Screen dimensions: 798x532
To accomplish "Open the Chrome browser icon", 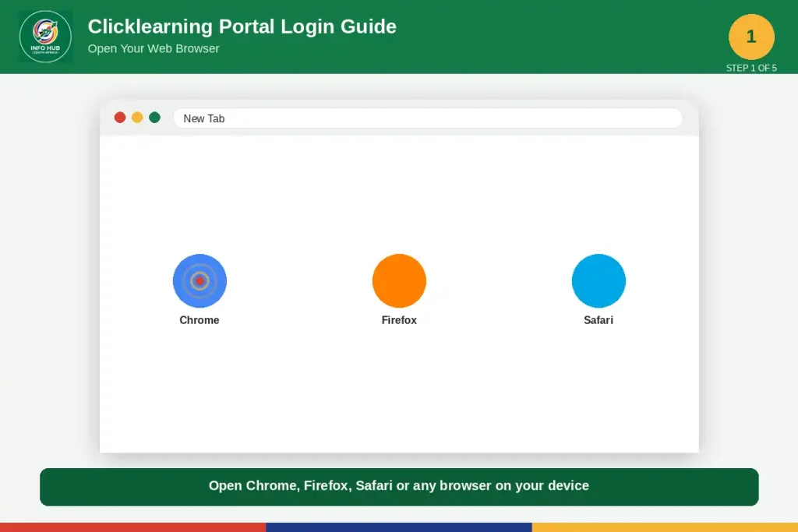I will point(199,280).
